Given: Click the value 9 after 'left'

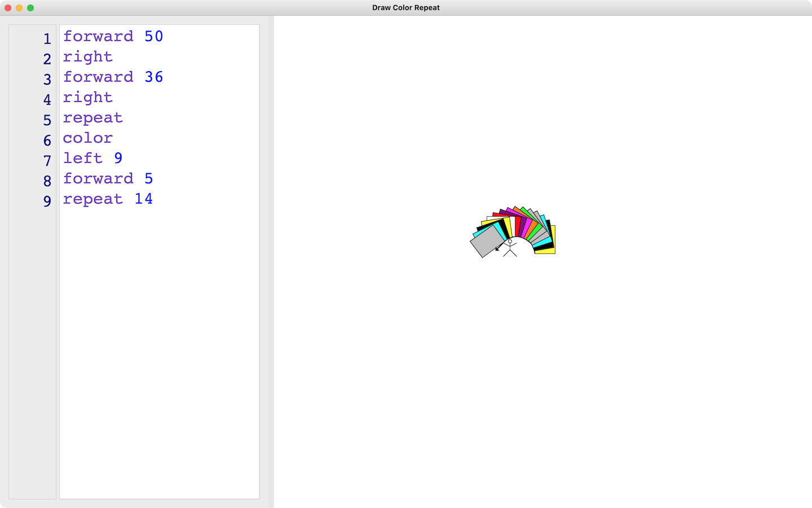Looking at the screenshot, I should [118, 159].
